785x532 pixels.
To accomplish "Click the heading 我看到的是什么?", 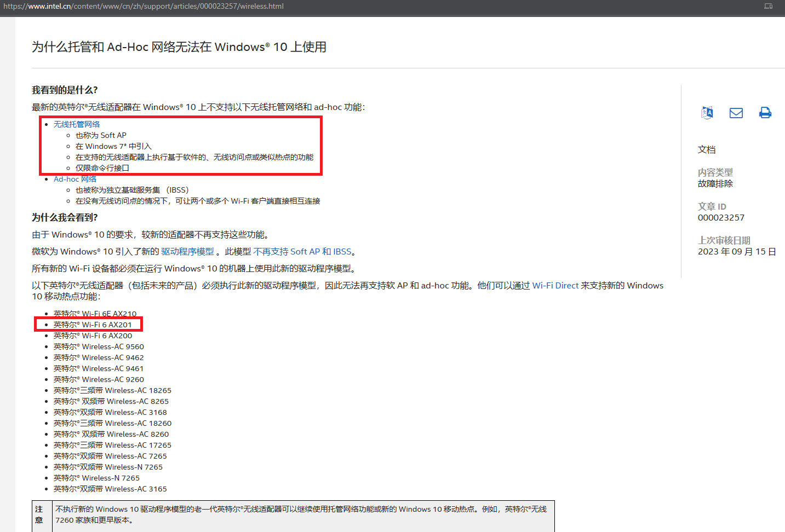I will click(65, 90).
